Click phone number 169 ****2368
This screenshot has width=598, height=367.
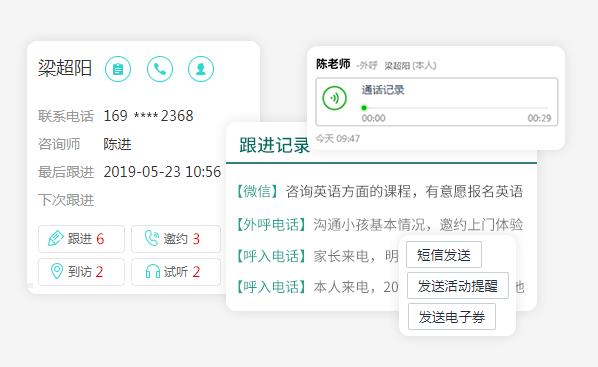point(148,116)
